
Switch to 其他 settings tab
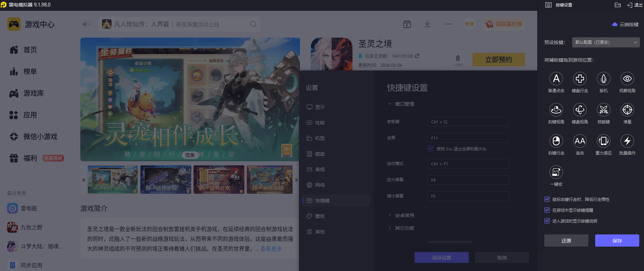pyautogui.click(x=336, y=232)
